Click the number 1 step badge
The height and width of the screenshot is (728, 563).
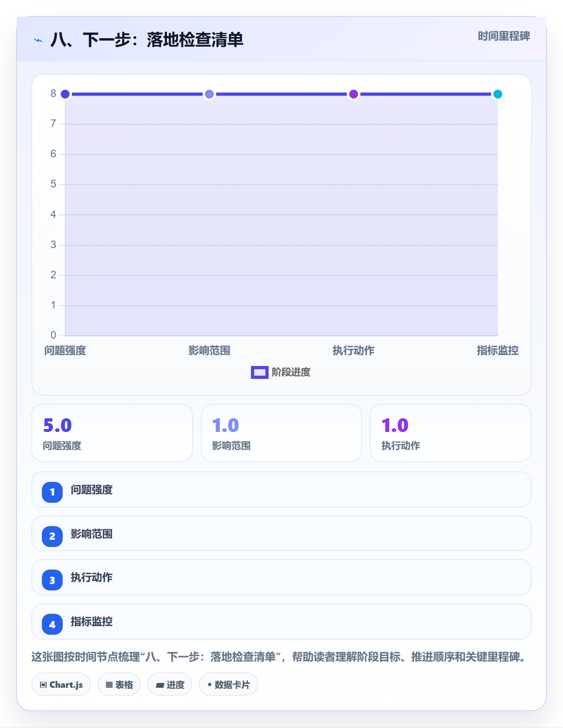coord(52,492)
